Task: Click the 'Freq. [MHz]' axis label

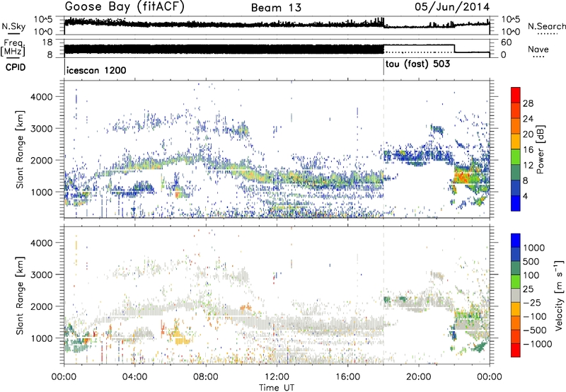Action: [13, 48]
